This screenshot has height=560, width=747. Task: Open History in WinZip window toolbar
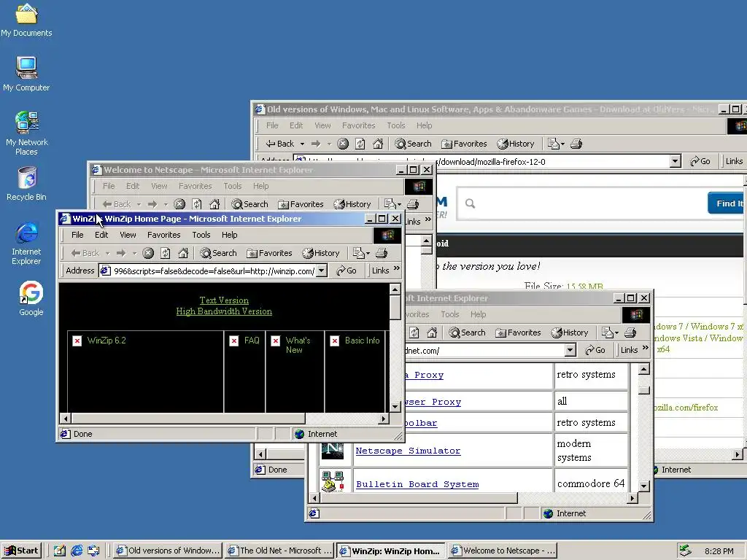coord(321,253)
